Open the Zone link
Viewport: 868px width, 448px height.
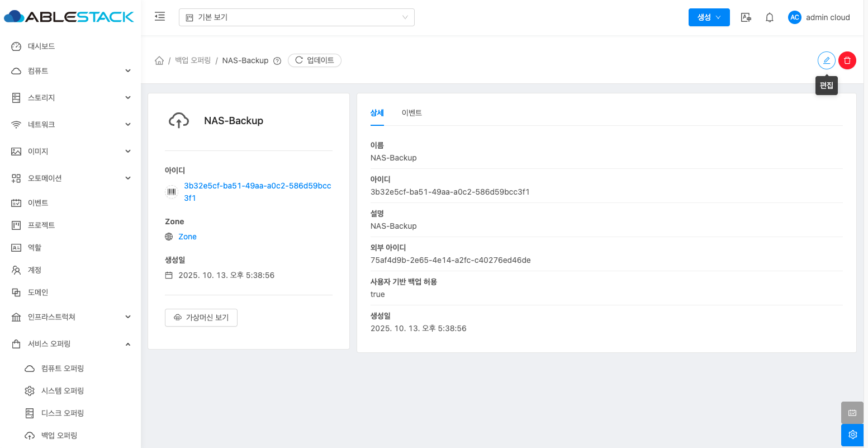tap(187, 237)
